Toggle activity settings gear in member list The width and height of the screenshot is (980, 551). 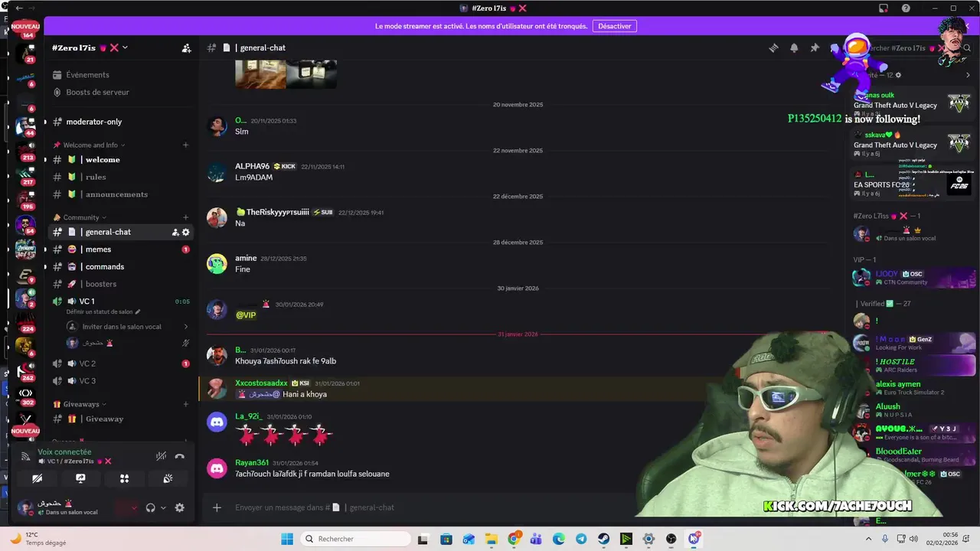pyautogui.click(x=899, y=75)
